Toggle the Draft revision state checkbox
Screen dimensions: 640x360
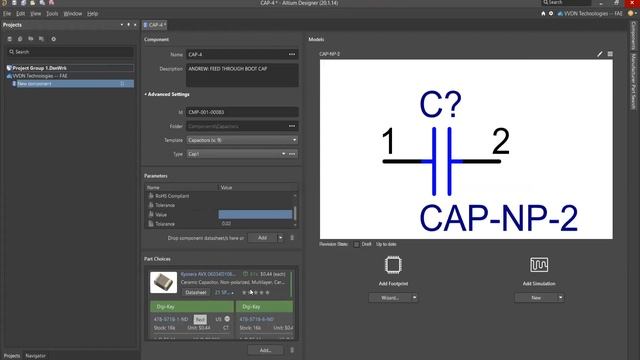(356, 244)
